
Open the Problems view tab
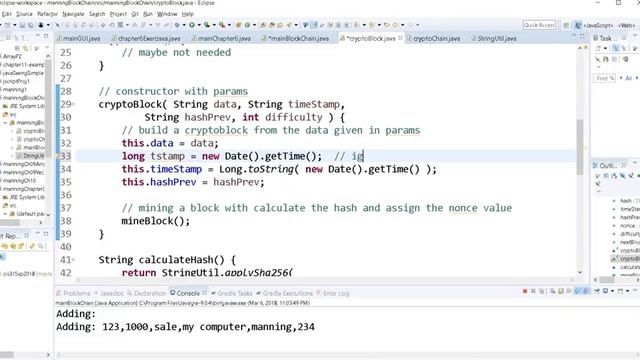coord(73,293)
